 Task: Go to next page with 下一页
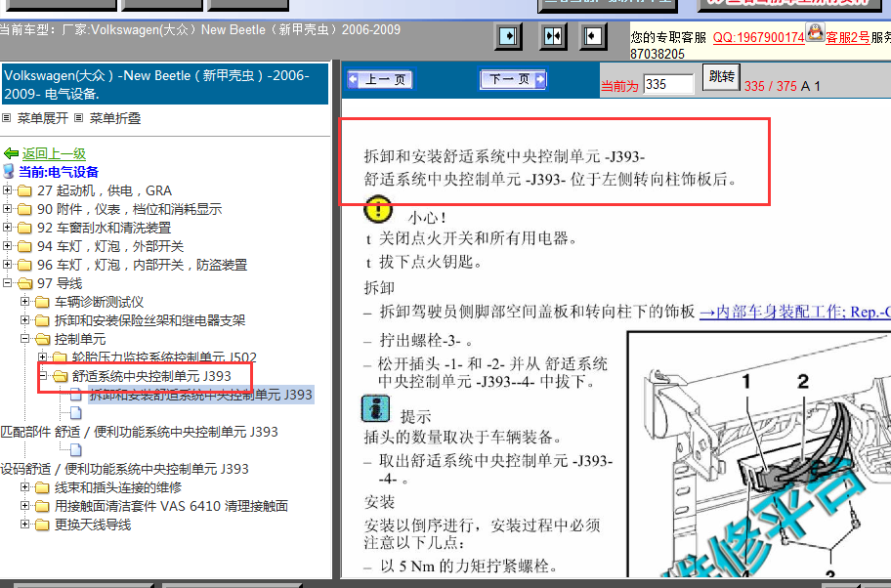[513, 79]
